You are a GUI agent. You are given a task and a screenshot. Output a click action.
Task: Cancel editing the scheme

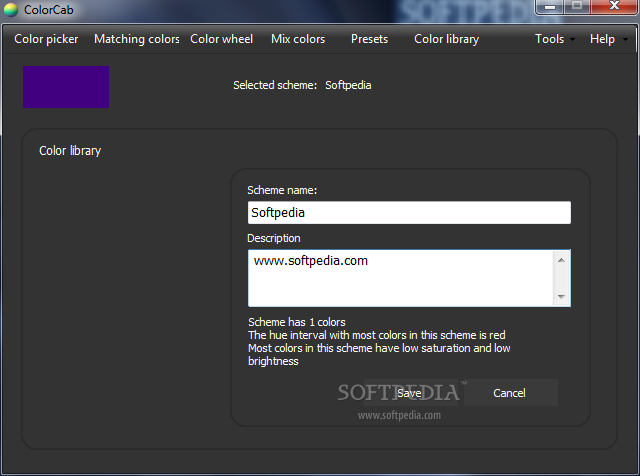point(509,393)
